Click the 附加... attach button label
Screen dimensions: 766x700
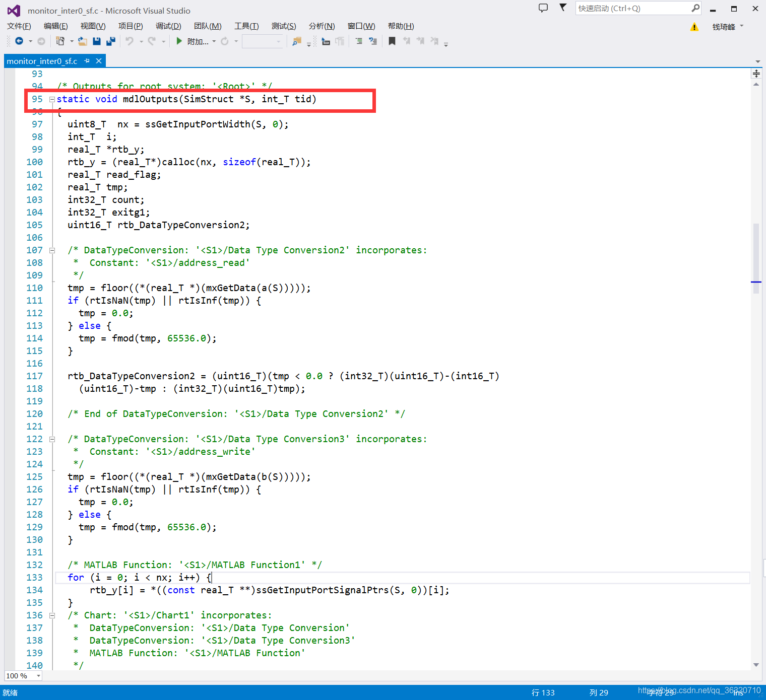pos(198,42)
